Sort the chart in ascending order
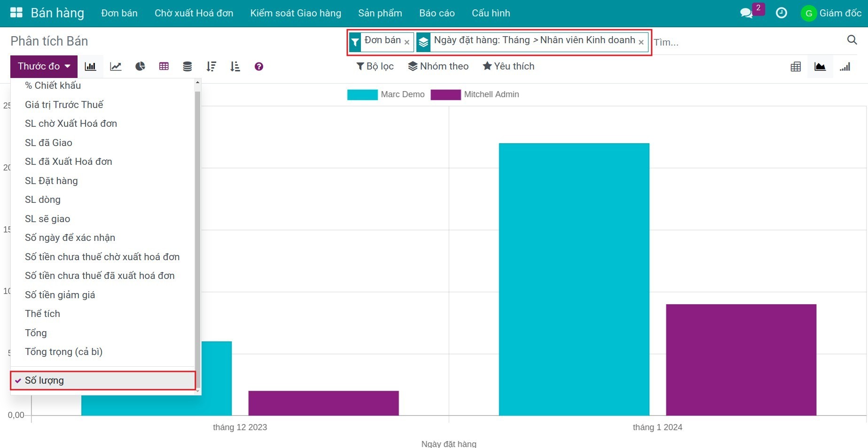This screenshot has width=868, height=448. pyautogui.click(x=235, y=67)
